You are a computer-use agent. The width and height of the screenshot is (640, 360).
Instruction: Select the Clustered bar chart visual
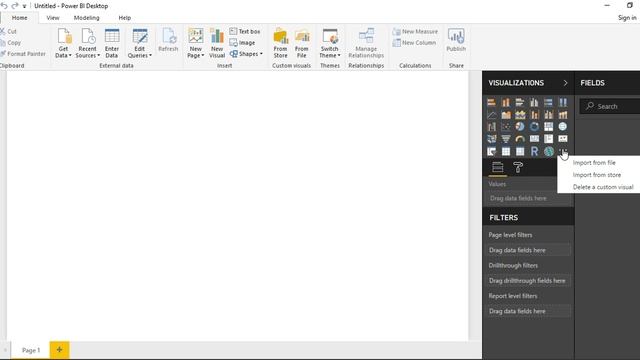[520, 102]
